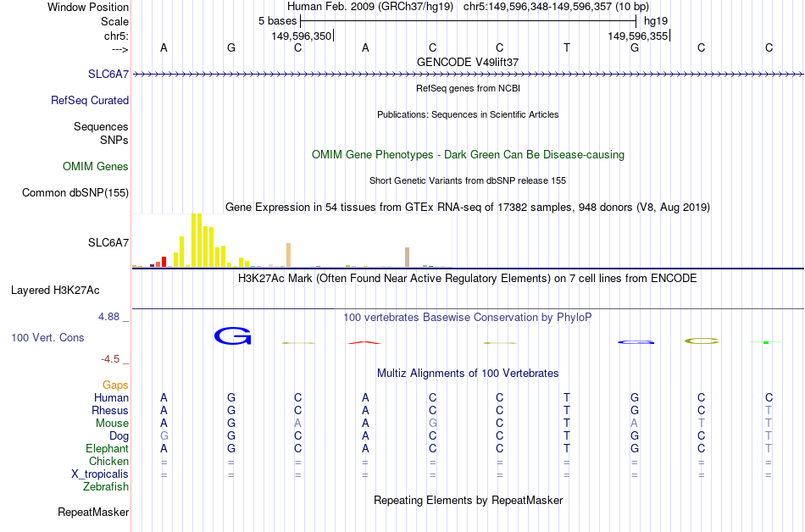Select the Zebrafish species label
The height and width of the screenshot is (532, 805).
pos(106,486)
